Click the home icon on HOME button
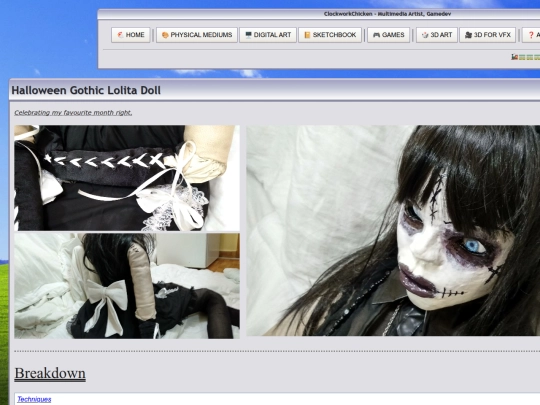The width and height of the screenshot is (540, 405). coord(120,35)
